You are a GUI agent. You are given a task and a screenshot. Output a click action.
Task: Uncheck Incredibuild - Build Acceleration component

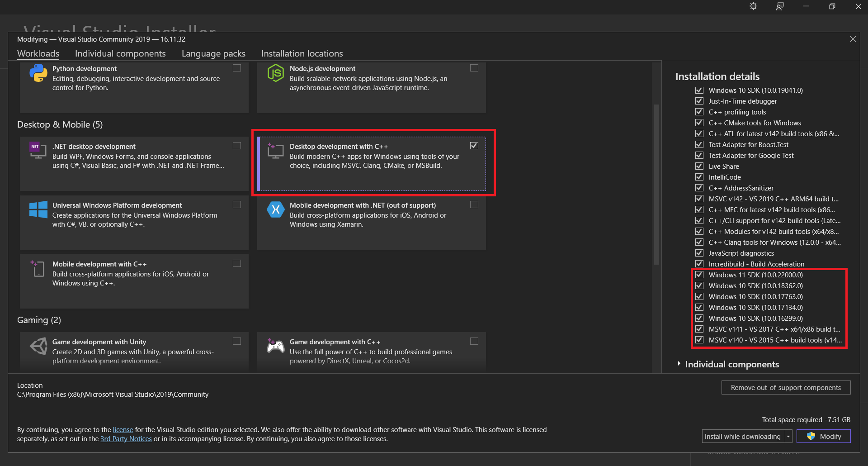click(x=699, y=264)
